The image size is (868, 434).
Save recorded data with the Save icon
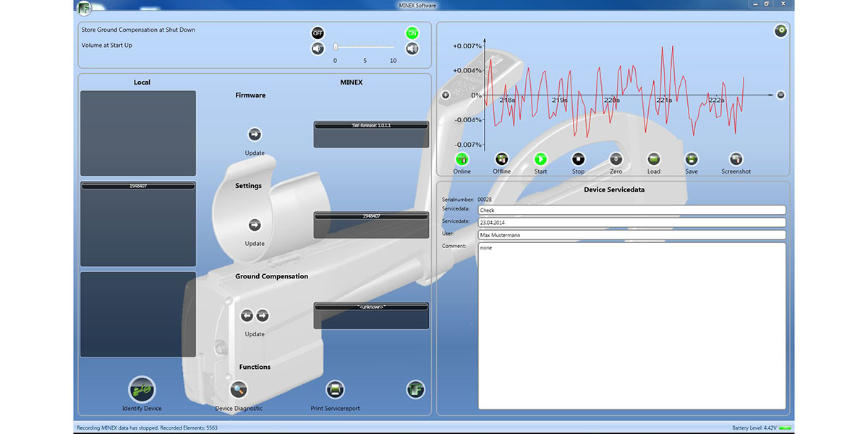click(692, 159)
